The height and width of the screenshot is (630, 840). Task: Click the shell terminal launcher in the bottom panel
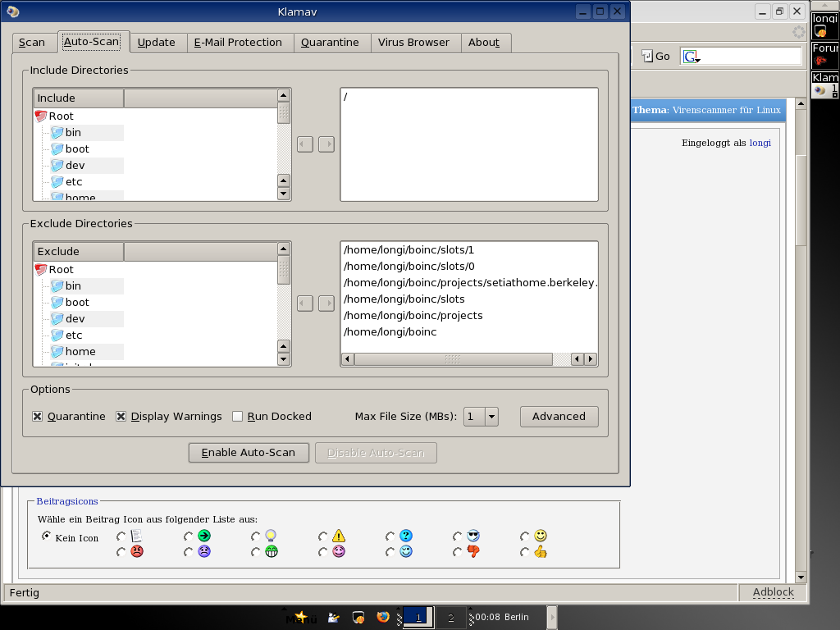coord(358,617)
